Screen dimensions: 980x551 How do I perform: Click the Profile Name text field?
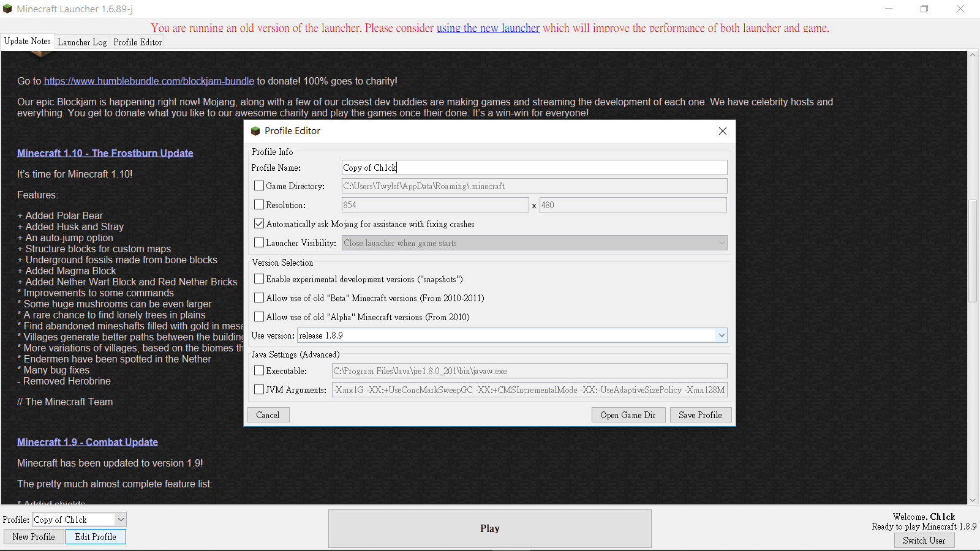pos(535,168)
